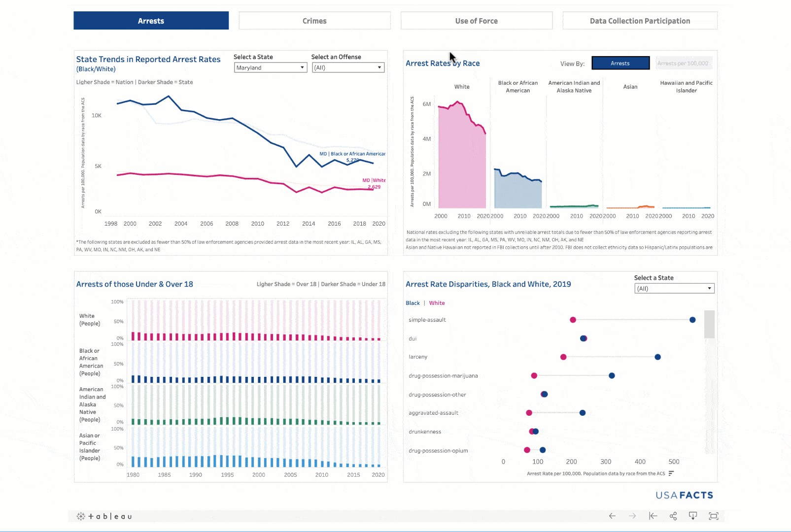This screenshot has width=791, height=532.
Task: Click the disparities chart vertical scrollbar thumb
Action: click(x=709, y=324)
